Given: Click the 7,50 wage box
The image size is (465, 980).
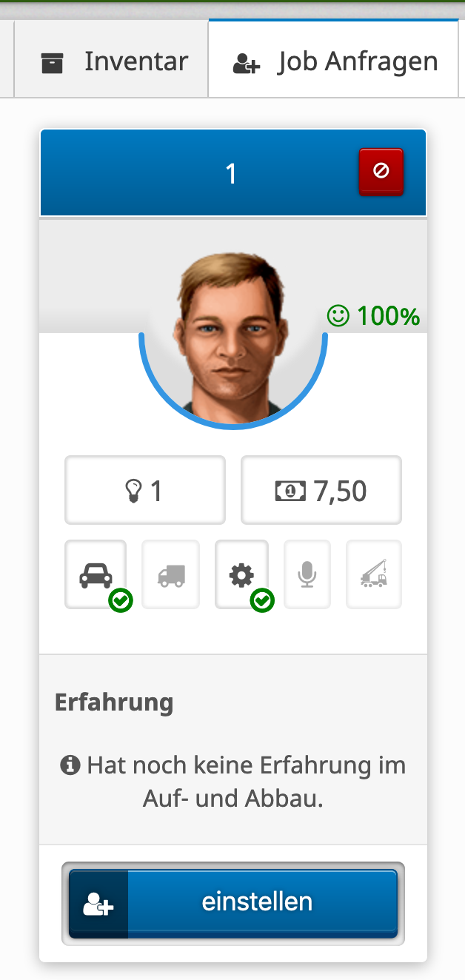Looking at the screenshot, I should click(x=321, y=490).
